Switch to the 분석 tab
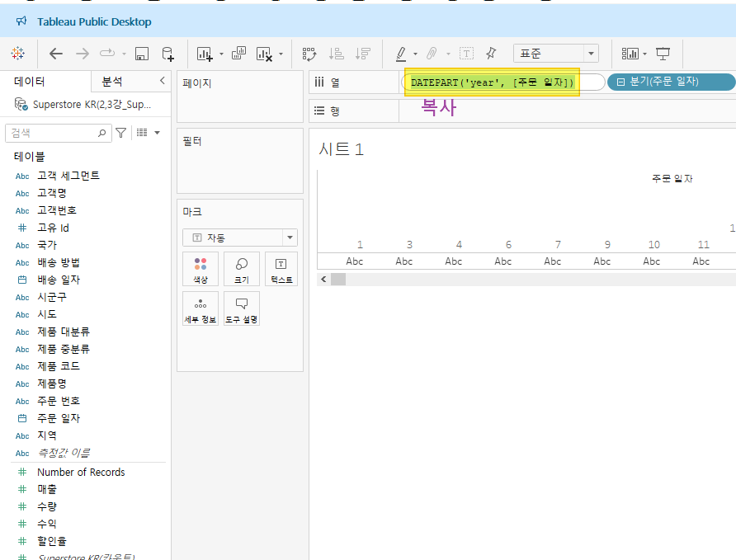 112,82
